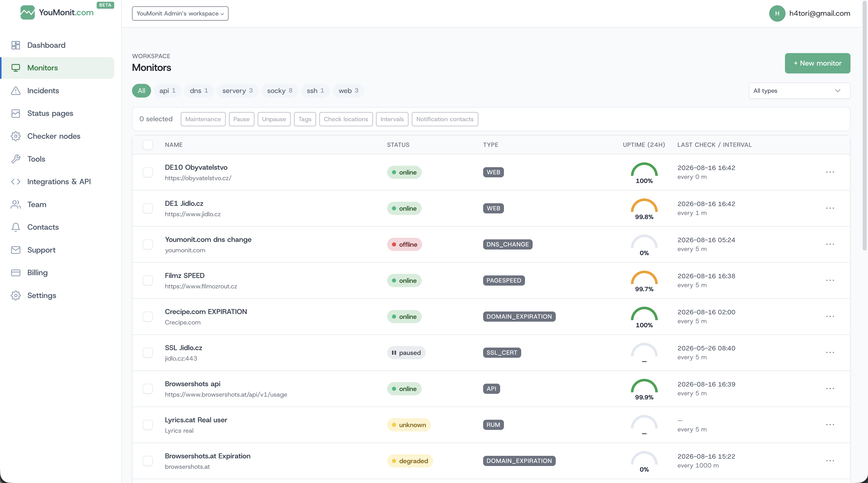Click the Tools wrench icon
The width and height of the screenshot is (868, 483).
[x=15, y=159]
